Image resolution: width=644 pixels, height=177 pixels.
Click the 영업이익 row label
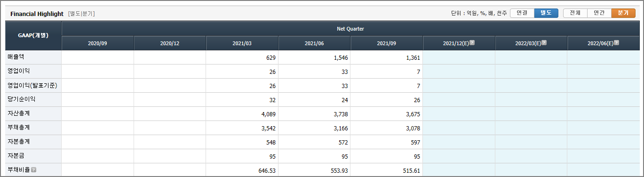(x=19, y=71)
